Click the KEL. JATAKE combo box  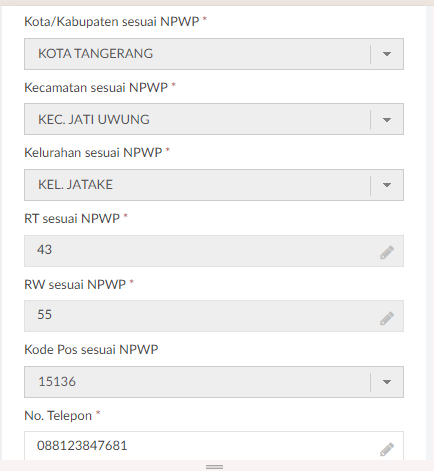(x=214, y=185)
